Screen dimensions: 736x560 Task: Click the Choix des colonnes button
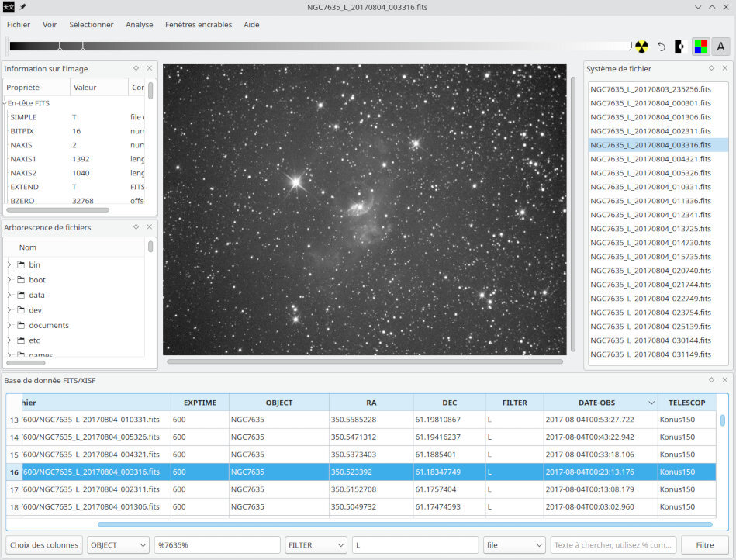click(43, 545)
